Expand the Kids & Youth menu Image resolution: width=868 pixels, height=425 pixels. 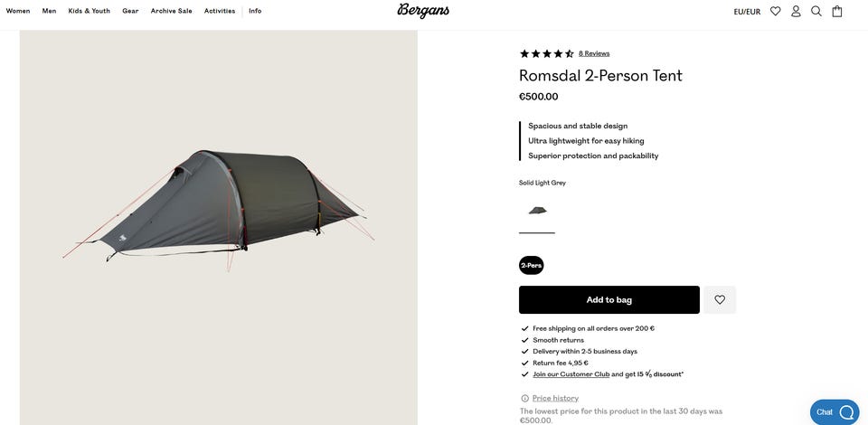89,11
